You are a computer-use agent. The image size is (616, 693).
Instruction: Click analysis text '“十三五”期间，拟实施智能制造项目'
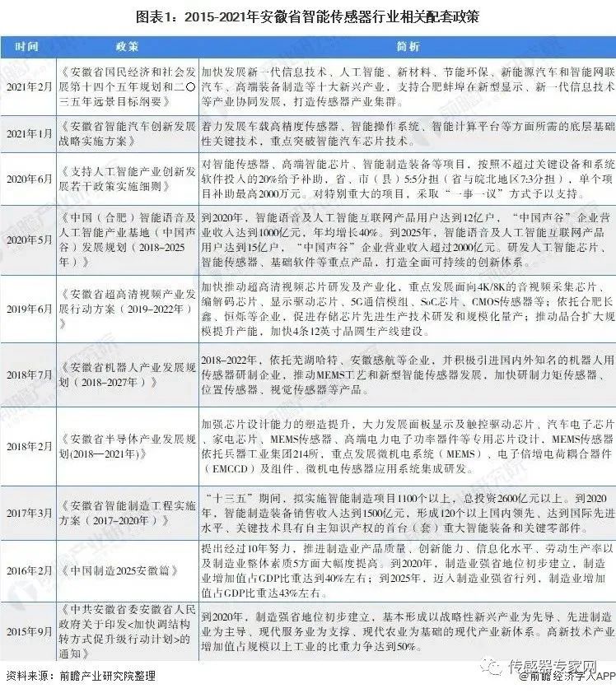[x=408, y=513]
